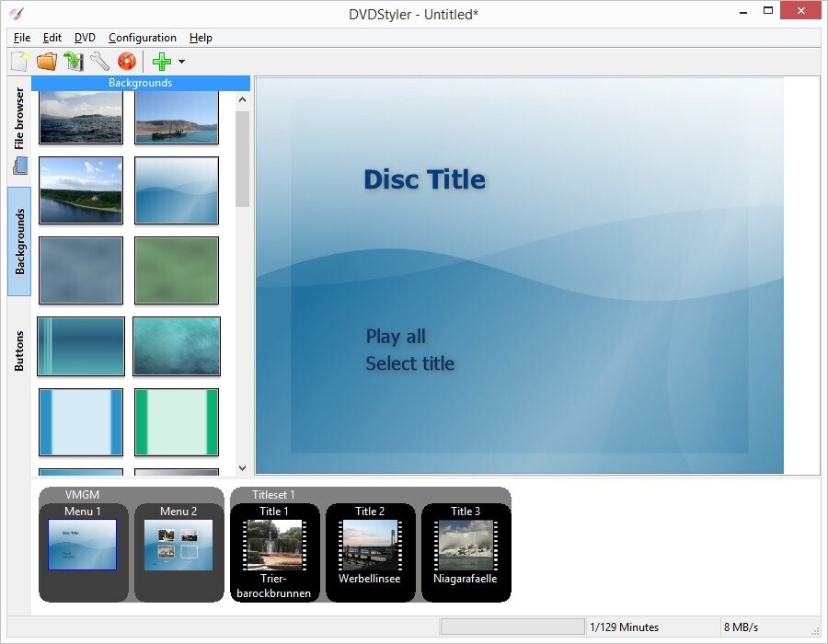This screenshot has height=644, width=828.
Task: Select the Niagarafaelle title thumbnail
Action: pos(466,545)
